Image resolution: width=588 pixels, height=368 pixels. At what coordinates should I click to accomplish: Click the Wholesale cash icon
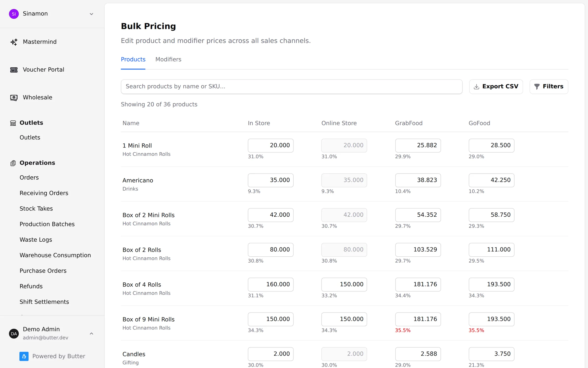(x=14, y=98)
